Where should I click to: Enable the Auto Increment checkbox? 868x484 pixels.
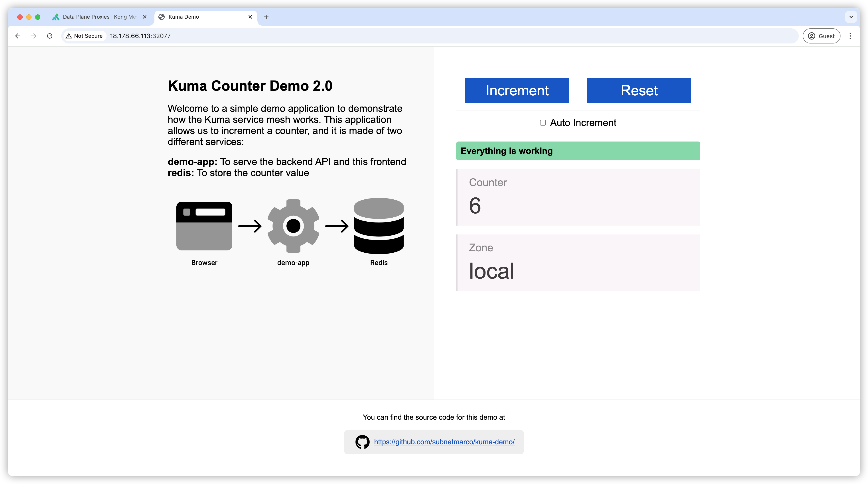point(543,123)
